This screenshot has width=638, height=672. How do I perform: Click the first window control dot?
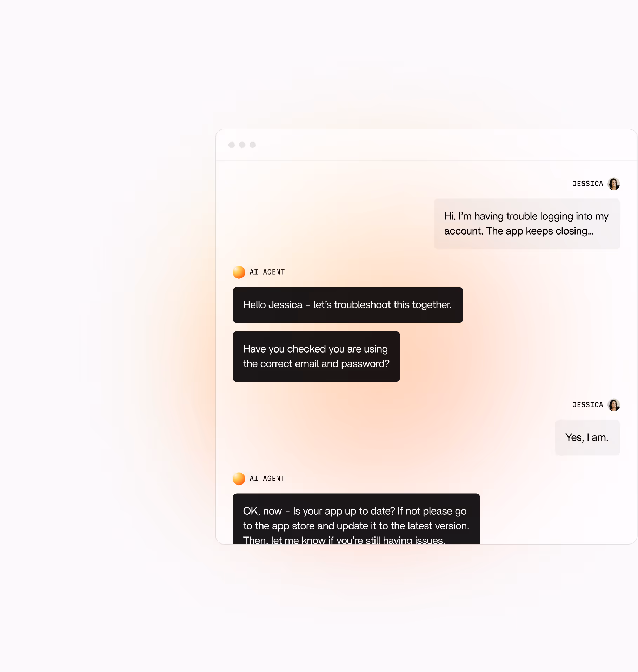[x=232, y=145]
